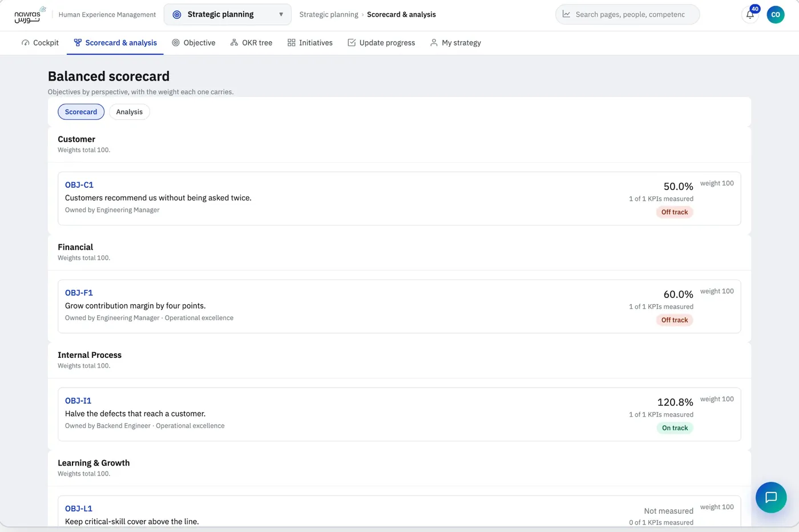Open objective OBJ-L1
This screenshot has width=799, height=532.
pyautogui.click(x=79, y=509)
